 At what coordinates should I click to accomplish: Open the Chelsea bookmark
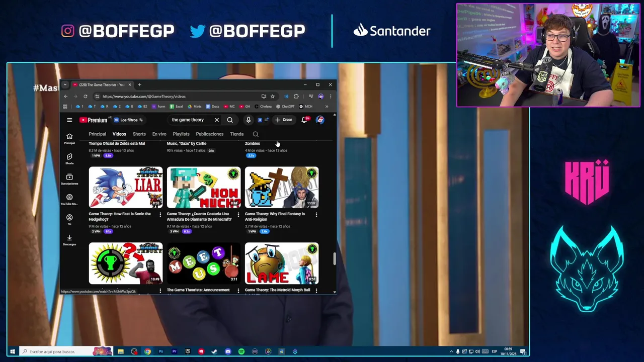pyautogui.click(x=263, y=107)
